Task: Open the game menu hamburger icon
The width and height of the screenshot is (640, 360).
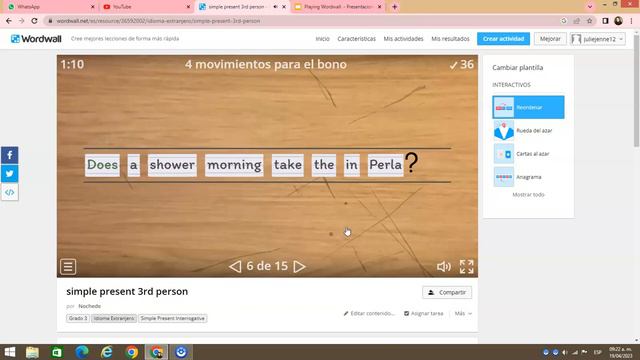Action: (68, 267)
